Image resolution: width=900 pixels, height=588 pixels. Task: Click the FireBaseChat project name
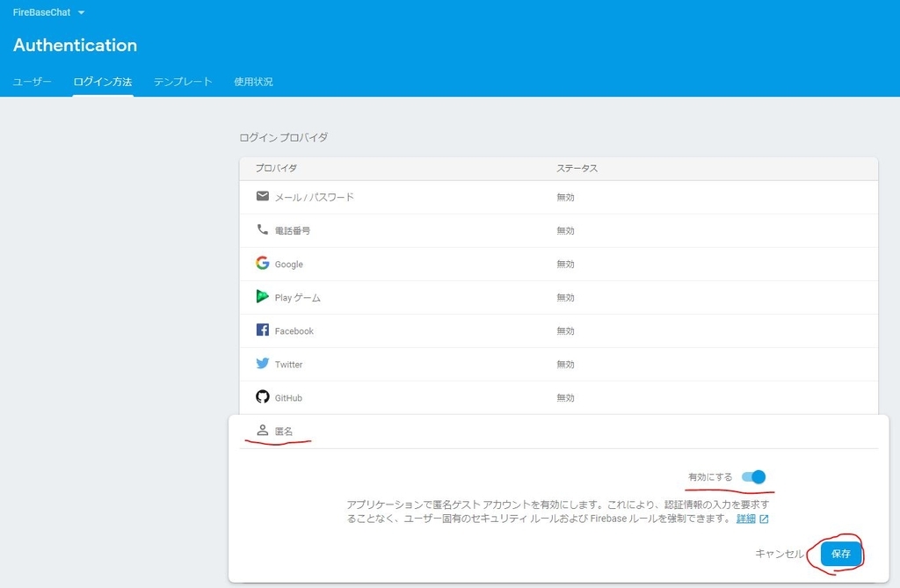click(x=42, y=12)
